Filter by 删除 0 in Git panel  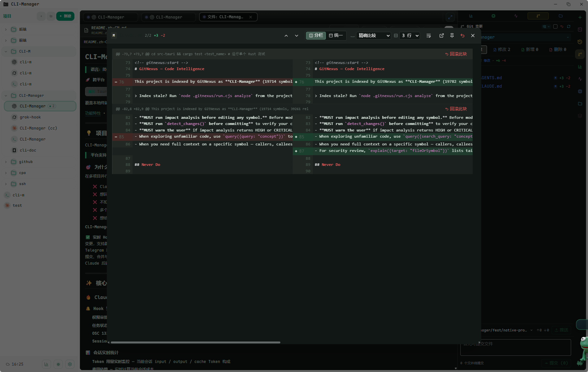(557, 50)
